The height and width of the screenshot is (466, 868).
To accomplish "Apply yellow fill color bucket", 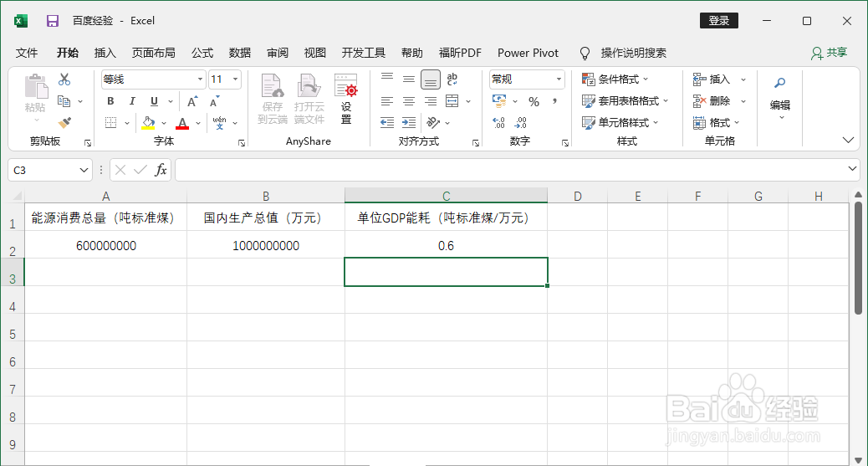I will pyautogui.click(x=148, y=122).
